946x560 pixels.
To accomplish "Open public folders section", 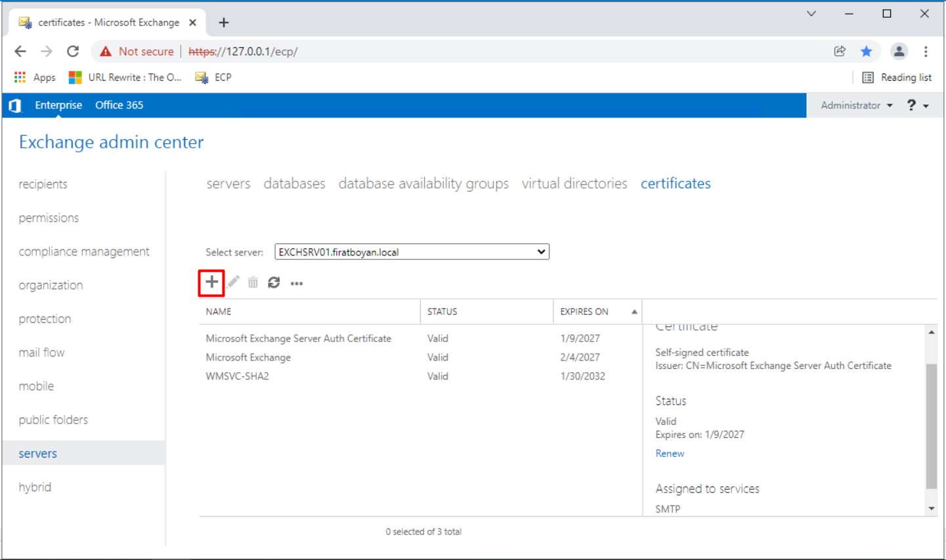I will click(x=53, y=420).
